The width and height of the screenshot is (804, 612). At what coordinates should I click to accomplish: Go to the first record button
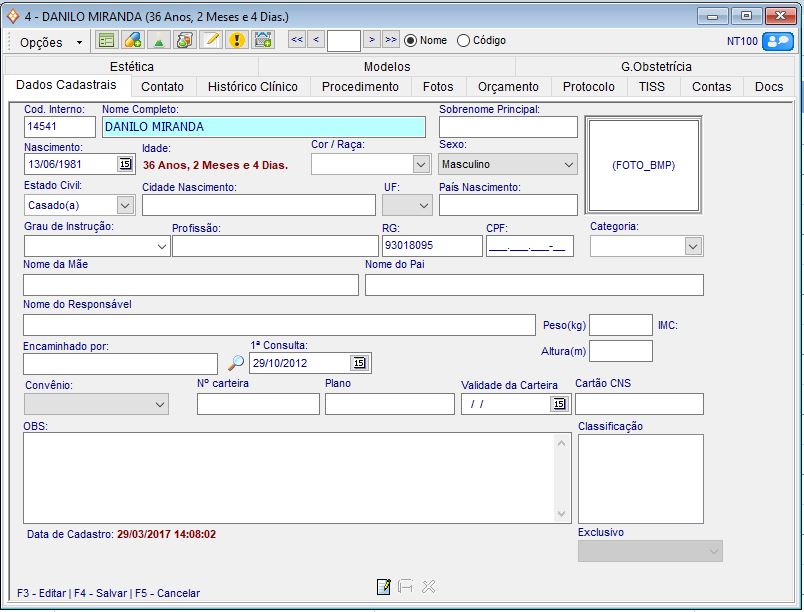click(297, 40)
